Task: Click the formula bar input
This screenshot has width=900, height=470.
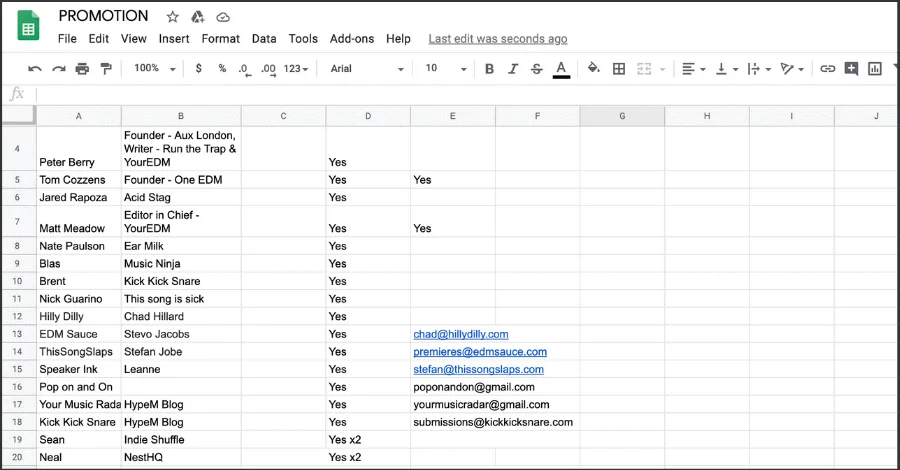Action: coord(465,94)
